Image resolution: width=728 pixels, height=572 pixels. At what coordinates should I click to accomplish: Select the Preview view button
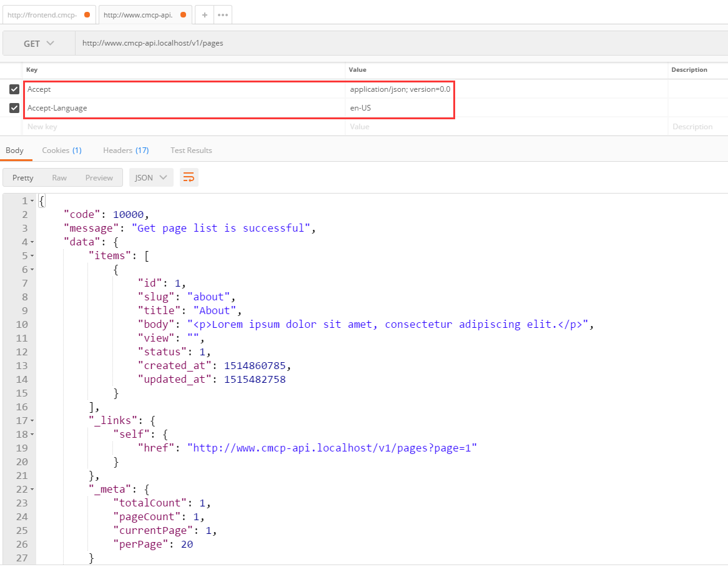99,178
